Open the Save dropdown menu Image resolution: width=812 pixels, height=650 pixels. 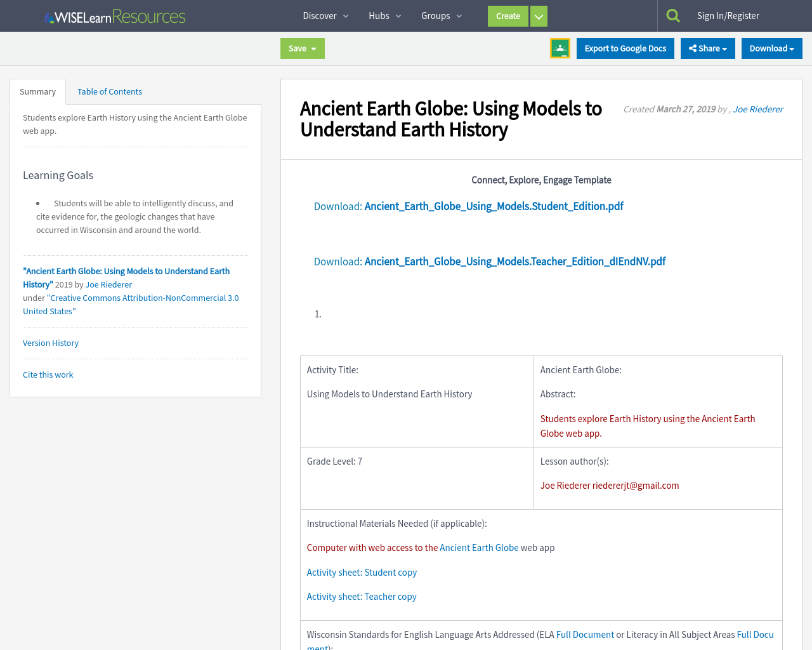[x=302, y=48]
